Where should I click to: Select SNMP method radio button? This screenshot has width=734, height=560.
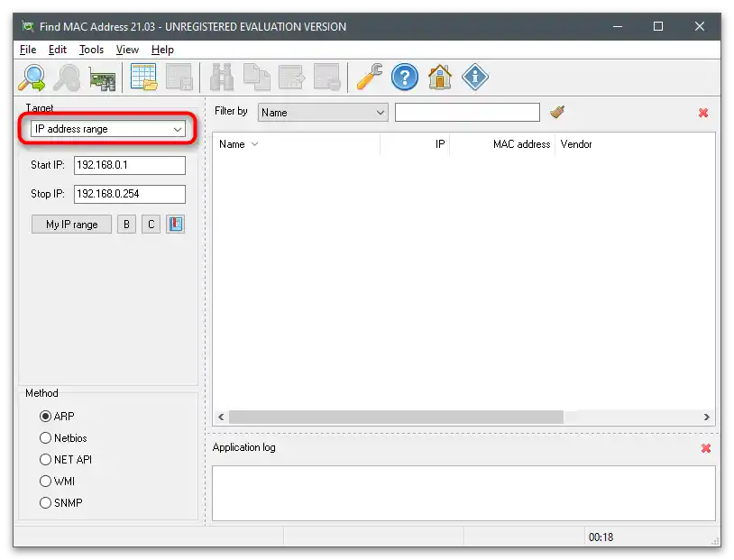tap(45, 502)
